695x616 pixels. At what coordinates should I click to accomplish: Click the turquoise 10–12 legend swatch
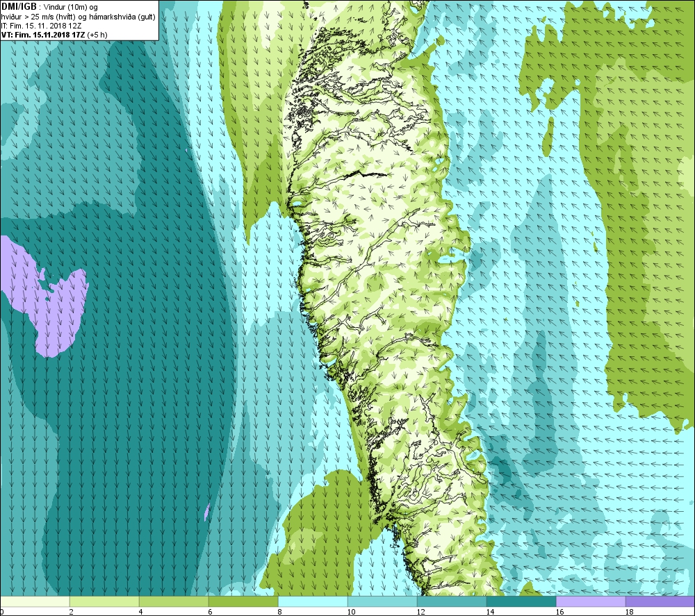pos(382,601)
